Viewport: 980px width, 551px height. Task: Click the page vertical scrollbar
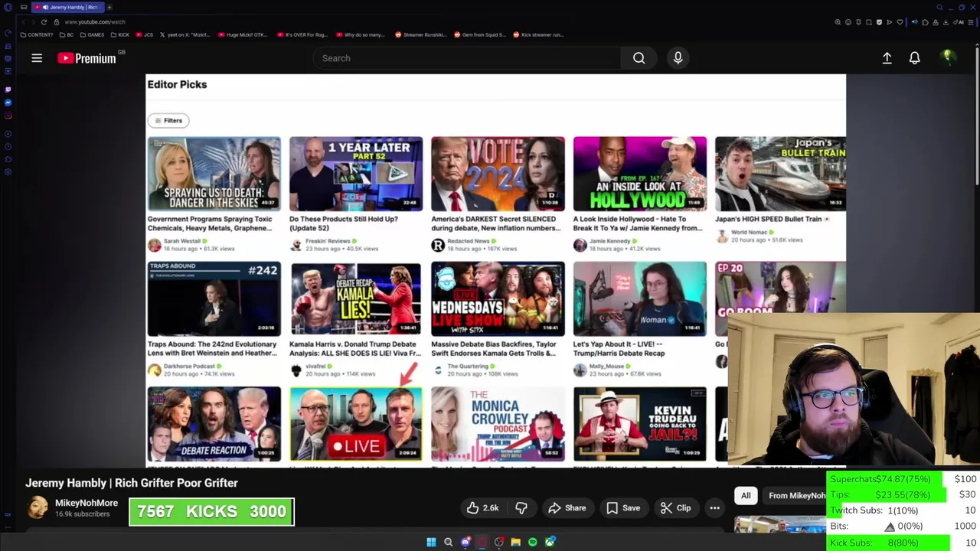pyautogui.click(x=976, y=115)
